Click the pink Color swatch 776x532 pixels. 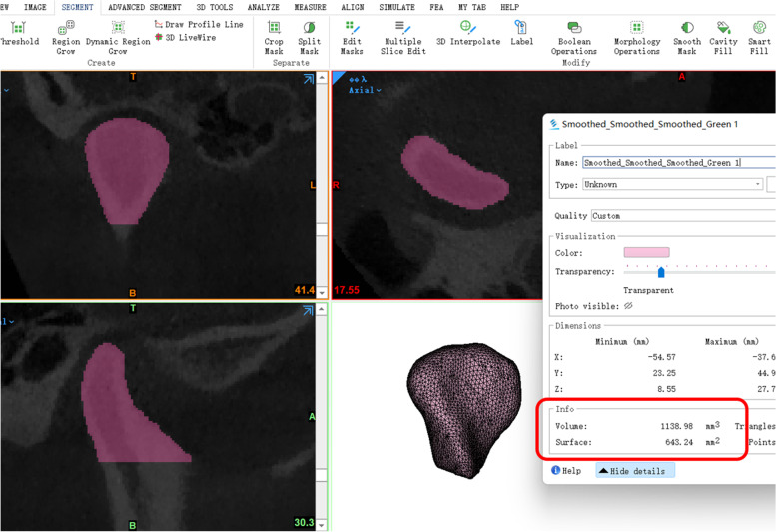pos(646,252)
